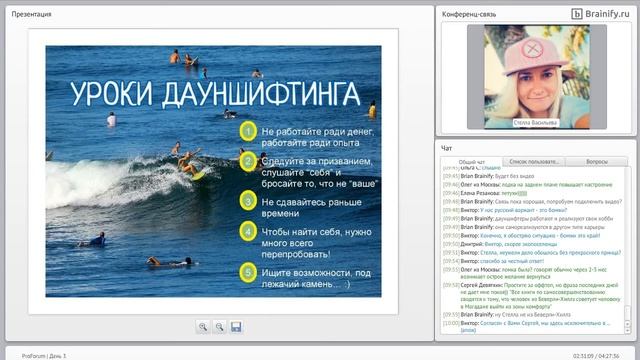Click Виктор's 09:54 thank-you message
This screenshot has height=360, width=640.
(x=493, y=261)
